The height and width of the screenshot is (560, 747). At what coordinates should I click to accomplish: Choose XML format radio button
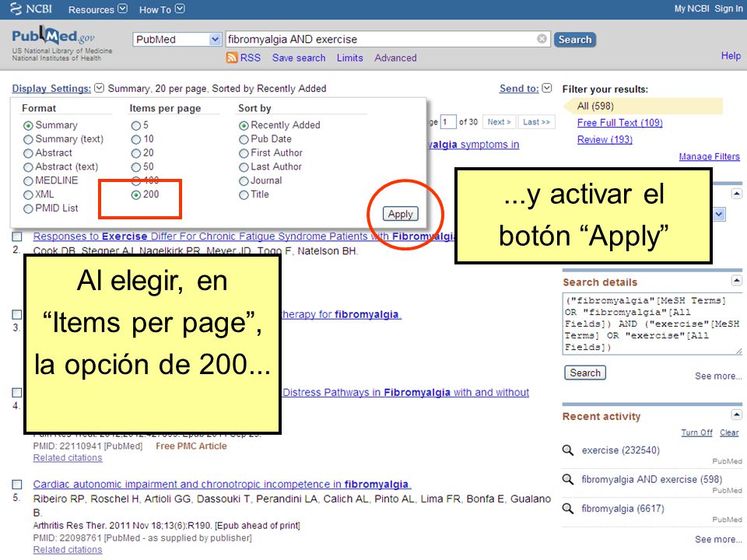point(28,194)
